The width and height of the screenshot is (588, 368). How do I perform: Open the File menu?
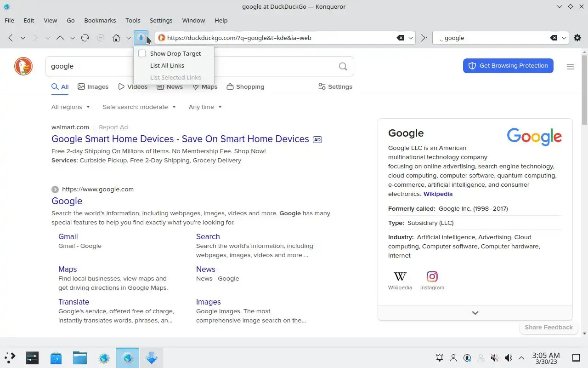coord(9,20)
